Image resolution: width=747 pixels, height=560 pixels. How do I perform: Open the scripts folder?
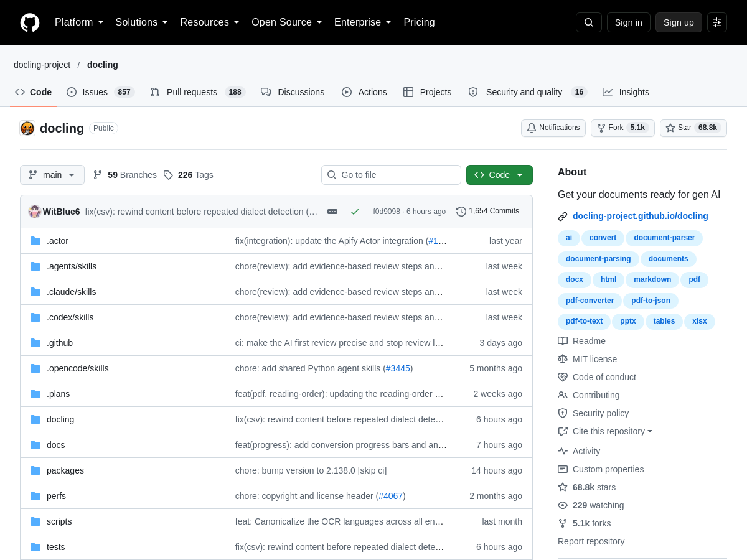(59, 521)
